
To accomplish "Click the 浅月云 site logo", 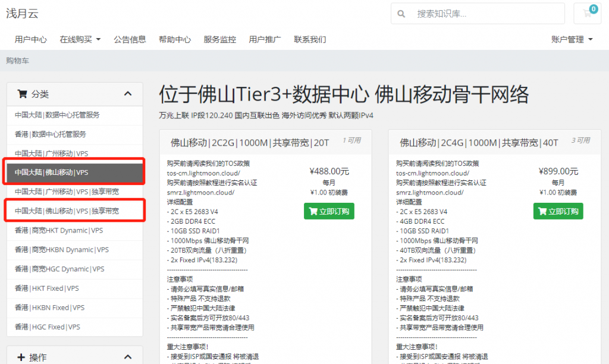I will 22,13.
